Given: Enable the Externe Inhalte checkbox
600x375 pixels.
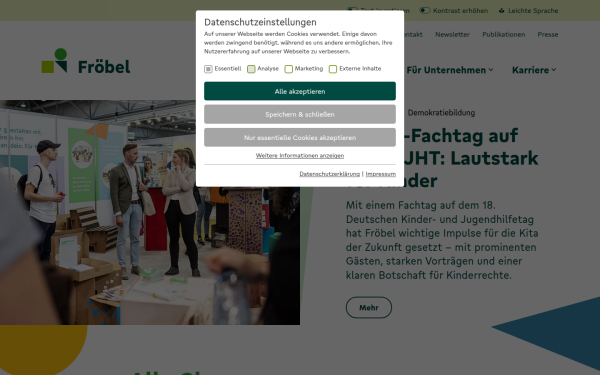Looking at the screenshot, I should point(333,69).
